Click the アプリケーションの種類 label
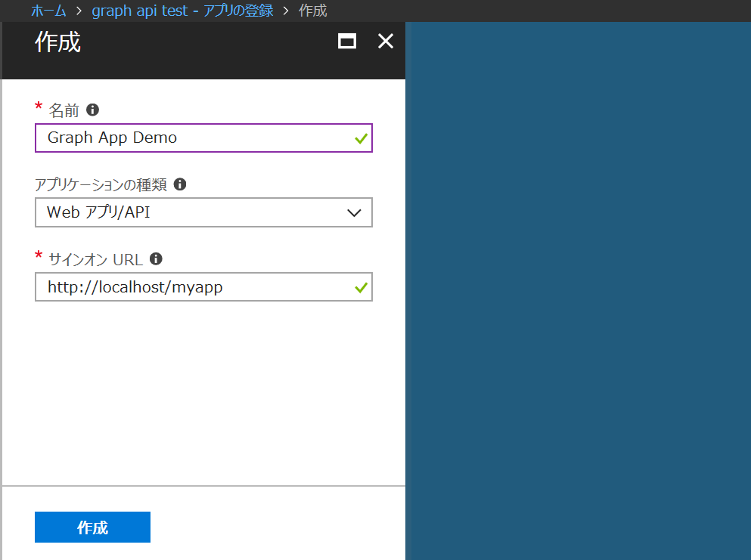Viewport: 751px width, 560px height. (101, 184)
